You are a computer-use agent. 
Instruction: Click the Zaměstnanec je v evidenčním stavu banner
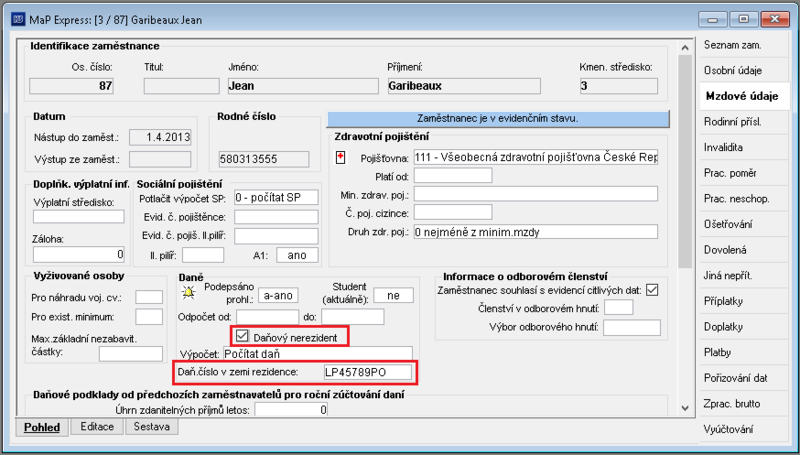pyautogui.click(x=498, y=118)
